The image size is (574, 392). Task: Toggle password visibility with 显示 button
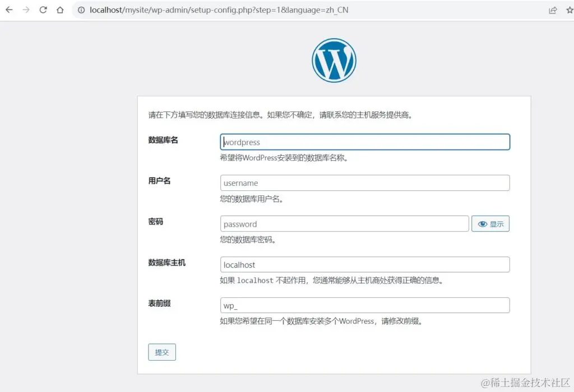pyautogui.click(x=490, y=224)
